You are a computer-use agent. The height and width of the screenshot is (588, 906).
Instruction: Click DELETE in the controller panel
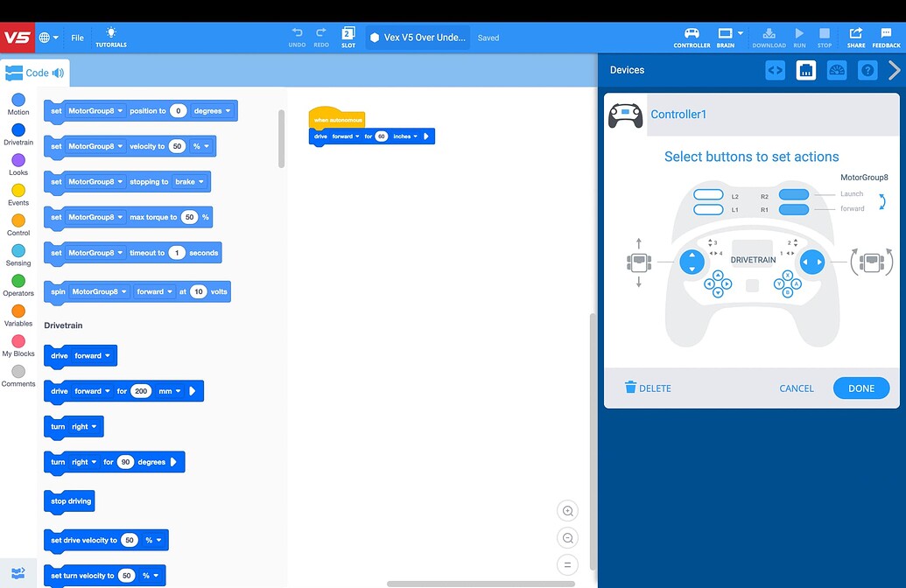pyautogui.click(x=648, y=388)
